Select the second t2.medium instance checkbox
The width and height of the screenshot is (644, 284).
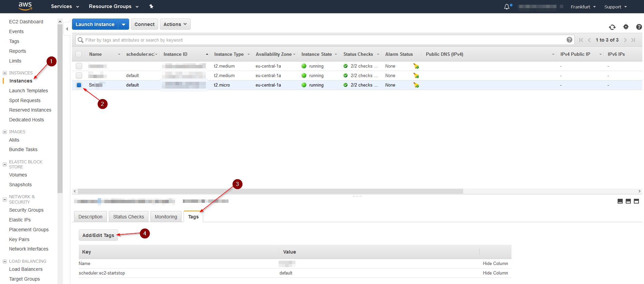(79, 75)
